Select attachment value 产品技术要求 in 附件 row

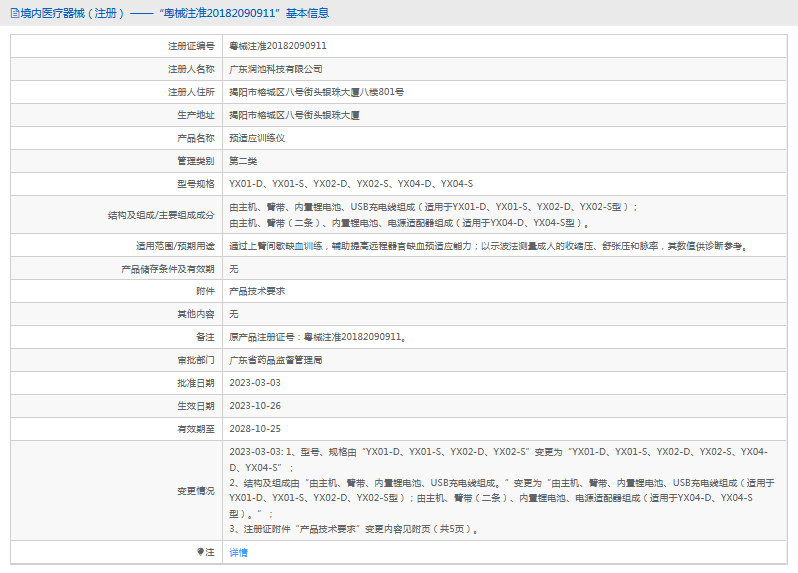[x=257, y=291]
